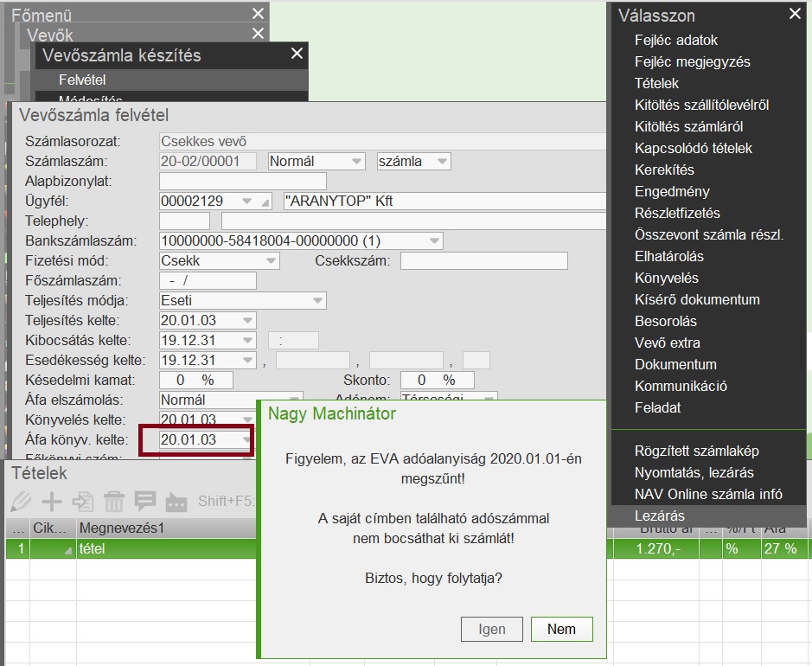
Task: Open the Áfa elszámolás Normál dropdown
Action: [x=295, y=399]
